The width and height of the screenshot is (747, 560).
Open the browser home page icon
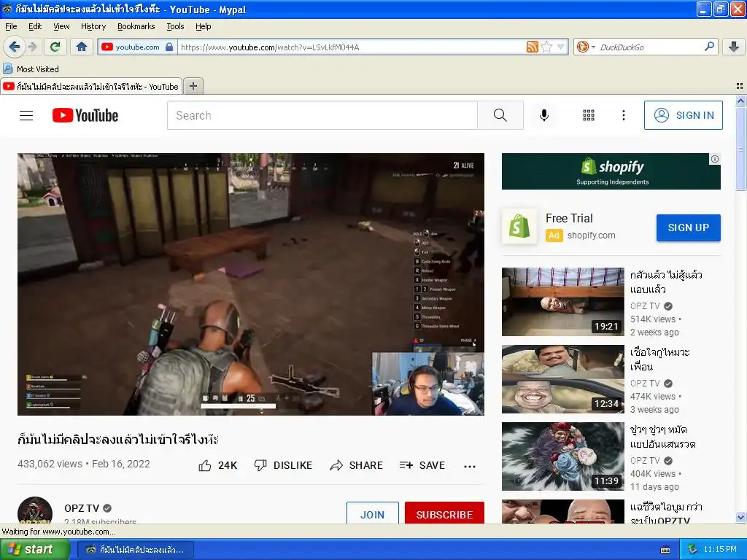82,47
